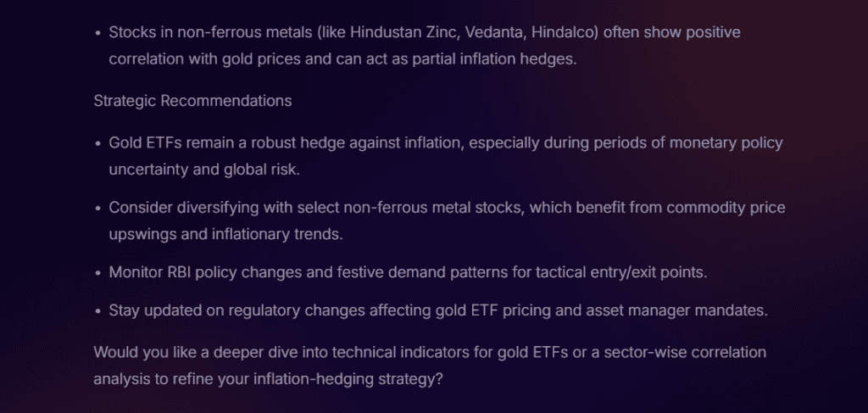Click 'Stay updated on regulatory changes' text
The height and width of the screenshot is (413, 868).
pyautogui.click(x=223, y=310)
